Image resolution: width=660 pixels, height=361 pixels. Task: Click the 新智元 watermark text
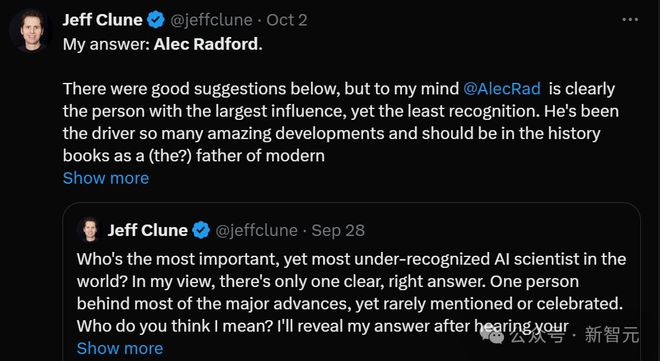(x=611, y=335)
